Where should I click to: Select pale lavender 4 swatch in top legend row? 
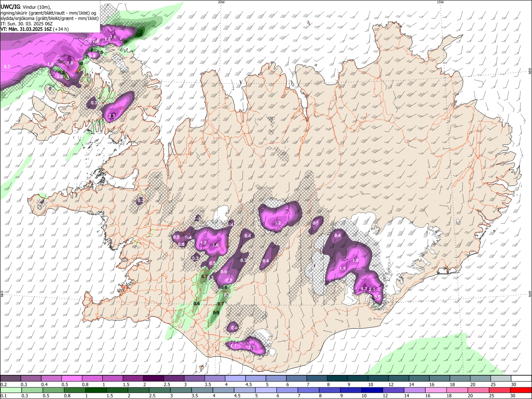pos(235,379)
